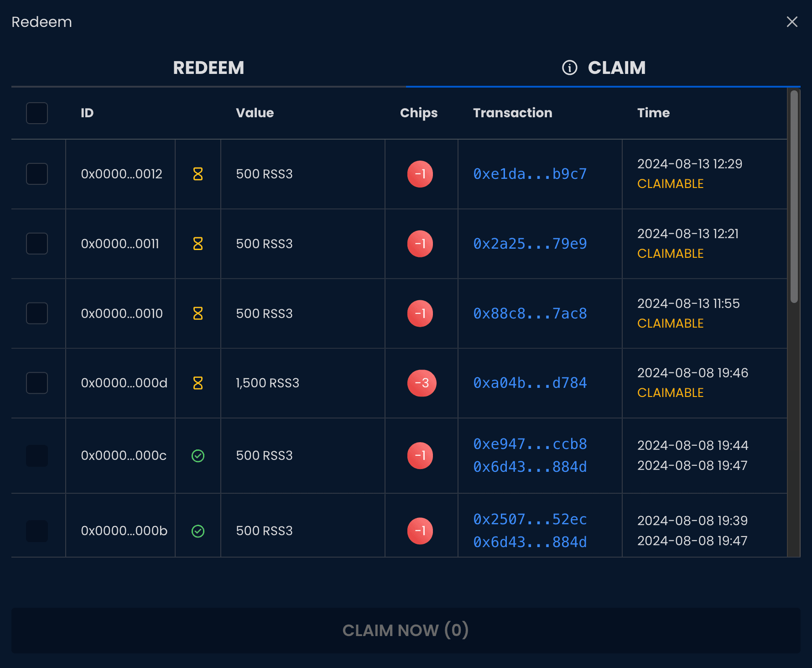Click the CLAIM NOW (0) button
Image resolution: width=812 pixels, height=668 pixels.
point(406,630)
